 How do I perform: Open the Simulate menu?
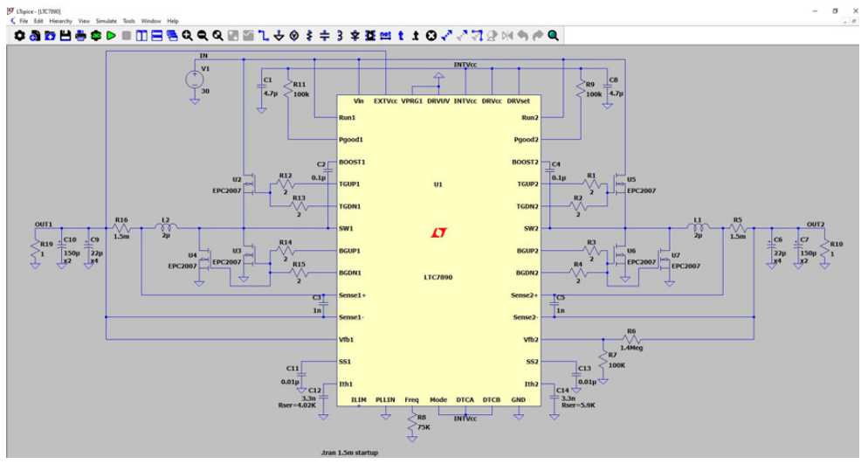click(x=107, y=21)
